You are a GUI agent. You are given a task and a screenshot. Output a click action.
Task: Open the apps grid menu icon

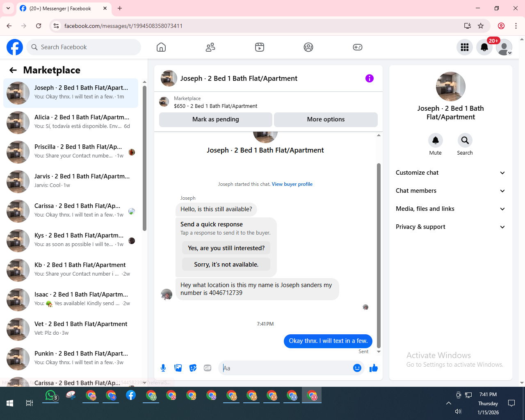point(465,47)
